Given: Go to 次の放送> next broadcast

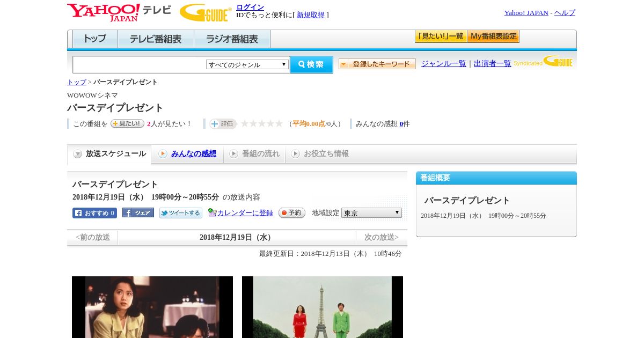Looking at the screenshot, I should click(382, 238).
